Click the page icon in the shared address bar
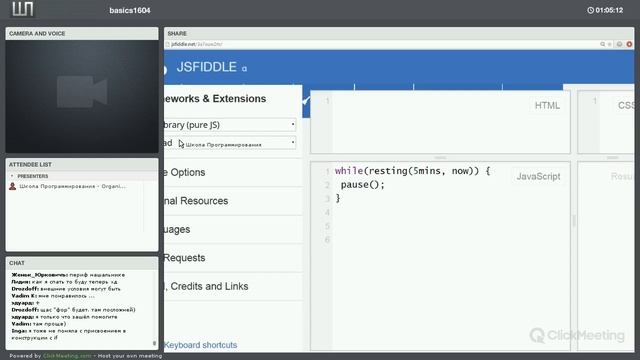 coord(167,44)
